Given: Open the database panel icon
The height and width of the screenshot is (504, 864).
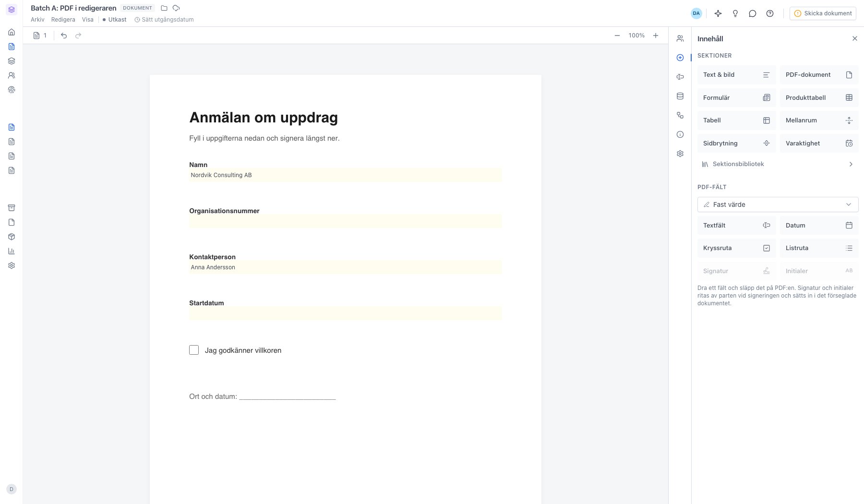Looking at the screenshot, I should click(x=680, y=96).
